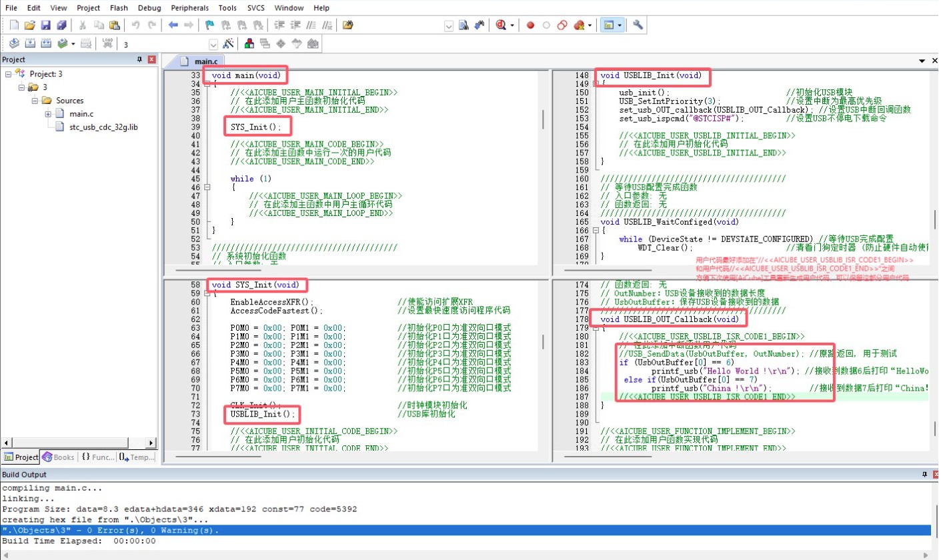Switch to the Books tab
The height and width of the screenshot is (560, 941).
pyautogui.click(x=59, y=457)
